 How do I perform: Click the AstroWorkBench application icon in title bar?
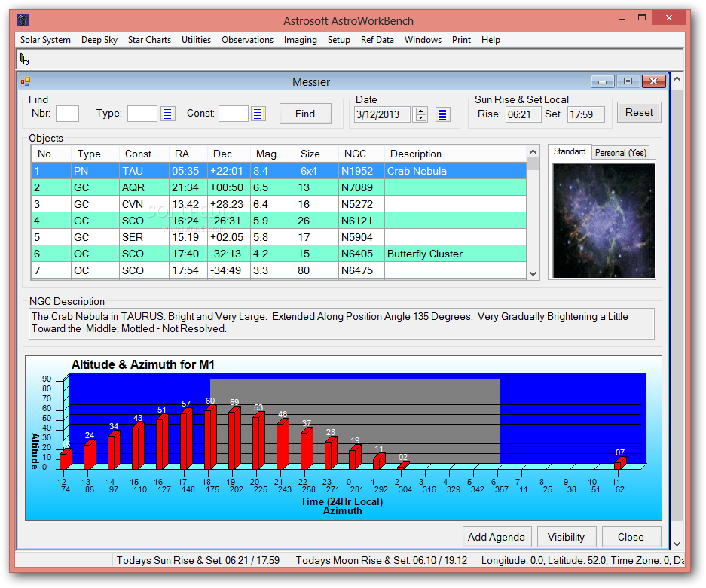click(x=23, y=20)
